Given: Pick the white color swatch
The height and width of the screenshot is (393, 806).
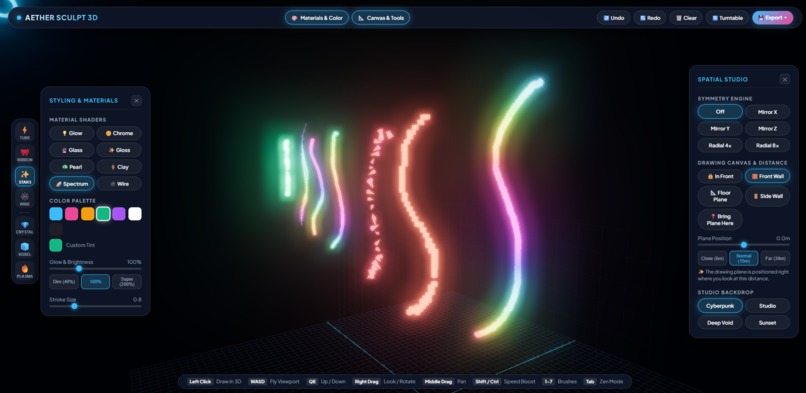Looking at the screenshot, I should 135,214.
